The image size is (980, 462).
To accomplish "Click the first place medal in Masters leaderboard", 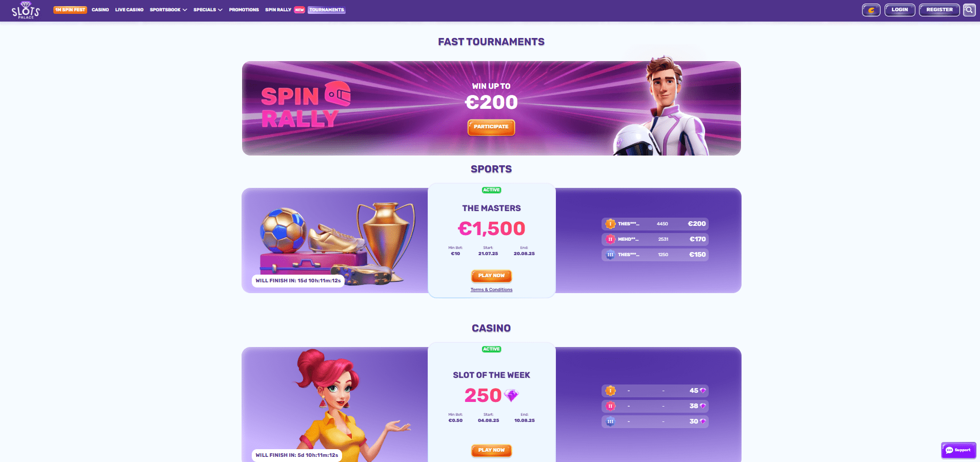I will [x=610, y=224].
